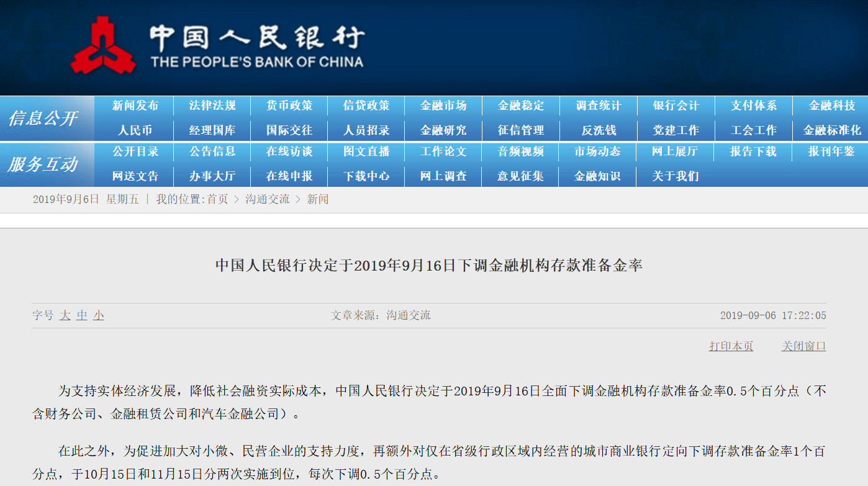Go to 图文直播 section
The image size is (868, 486).
(366, 151)
